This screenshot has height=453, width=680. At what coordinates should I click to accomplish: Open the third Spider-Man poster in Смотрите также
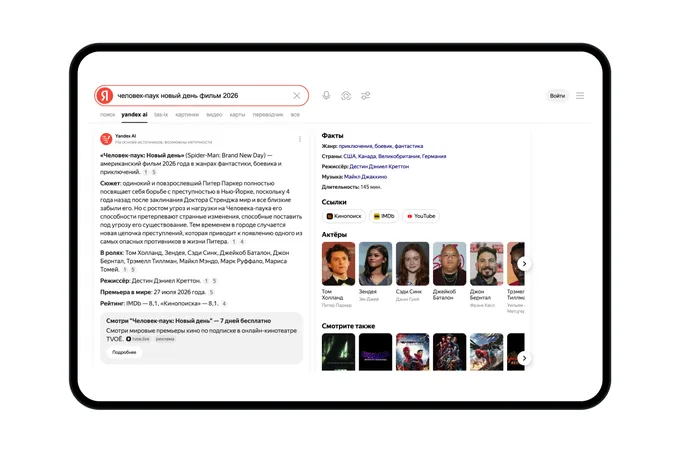point(412,352)
